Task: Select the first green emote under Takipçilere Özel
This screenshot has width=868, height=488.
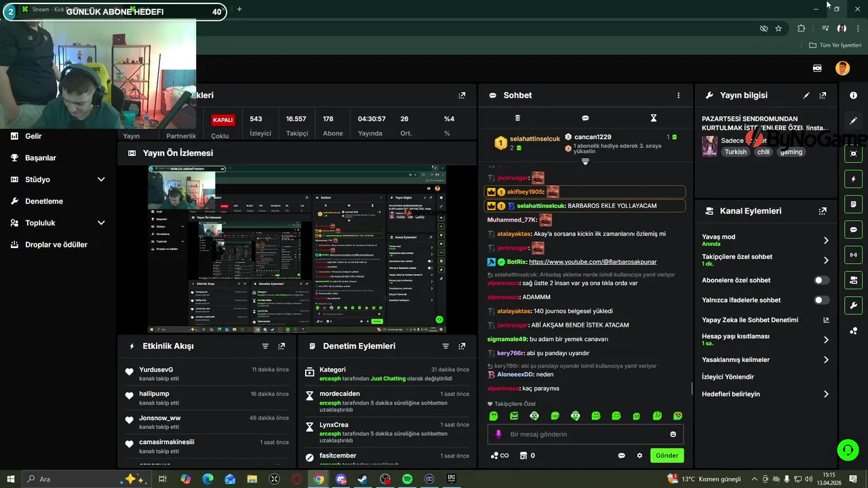Action: (494, 415)
